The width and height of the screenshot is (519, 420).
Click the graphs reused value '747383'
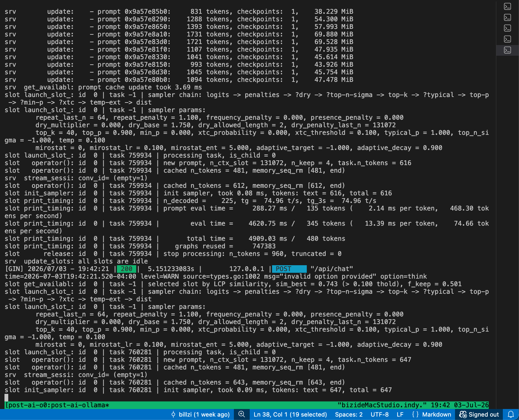point(264,246)
